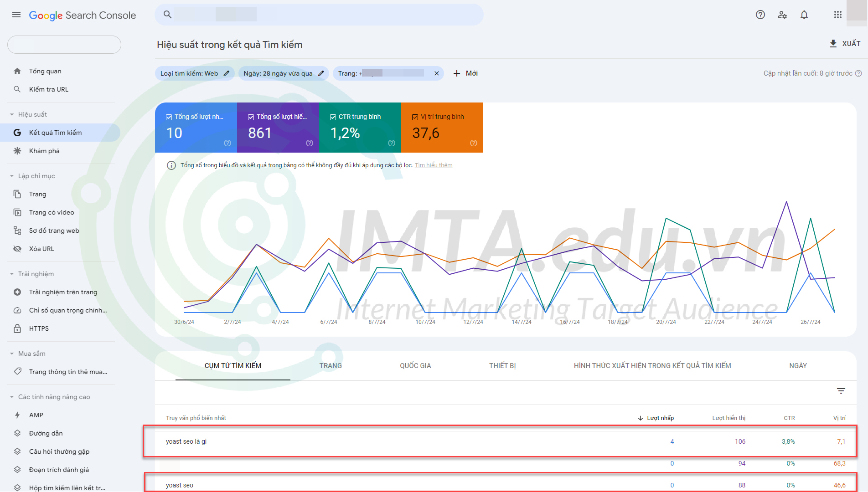
Task: Switch to the TRANG tab
Action: [x=331, y=366]
